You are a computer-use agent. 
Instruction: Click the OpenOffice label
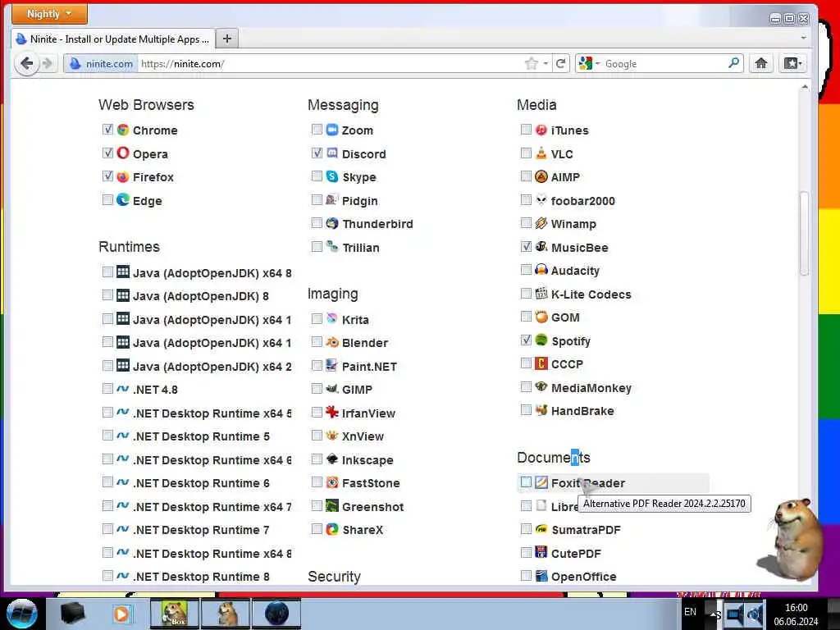583,577
